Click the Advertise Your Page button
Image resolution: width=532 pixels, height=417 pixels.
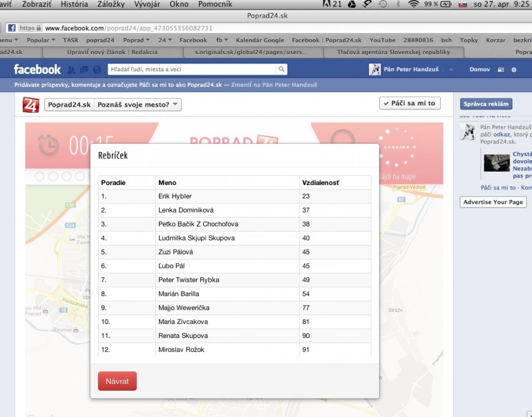(x=493, y=202)
